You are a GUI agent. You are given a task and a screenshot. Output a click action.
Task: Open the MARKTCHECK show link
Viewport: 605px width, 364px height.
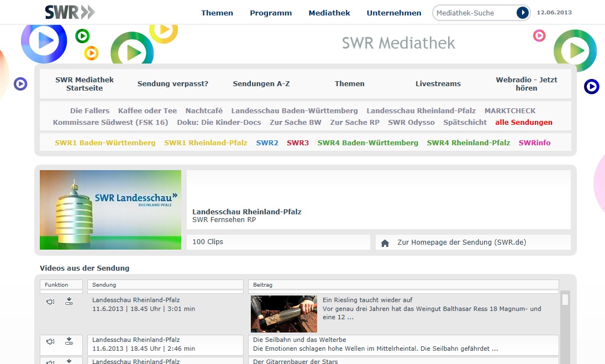510,110
